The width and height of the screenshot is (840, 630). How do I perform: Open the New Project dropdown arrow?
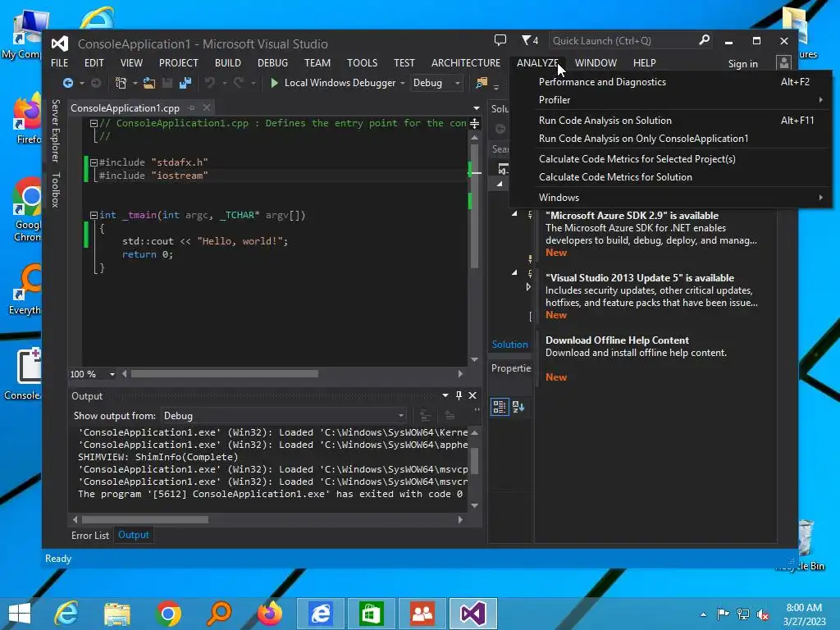[x=135, y=83]
